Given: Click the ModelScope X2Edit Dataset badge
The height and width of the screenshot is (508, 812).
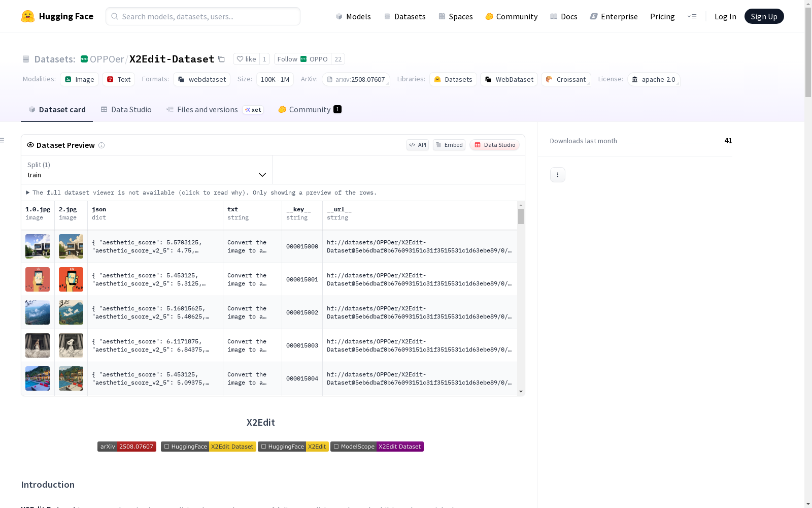Looking at the screenshot, I should coord(377,447).
